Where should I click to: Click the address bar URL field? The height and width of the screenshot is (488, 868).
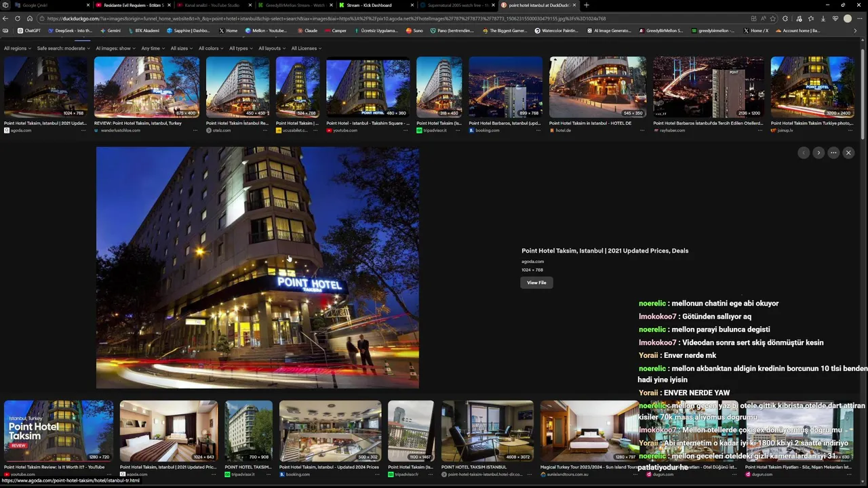pyautogui.click(x=393, y=18)
